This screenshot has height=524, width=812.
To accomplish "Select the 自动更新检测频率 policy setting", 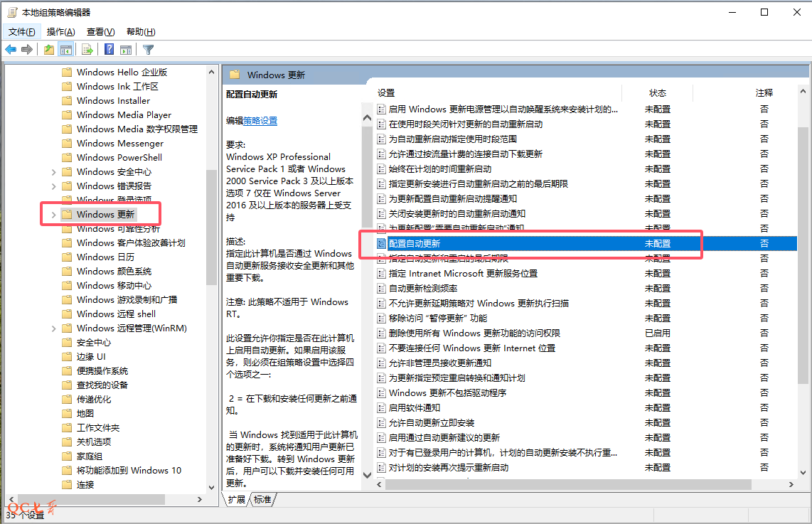I will (x=423, y=288).
